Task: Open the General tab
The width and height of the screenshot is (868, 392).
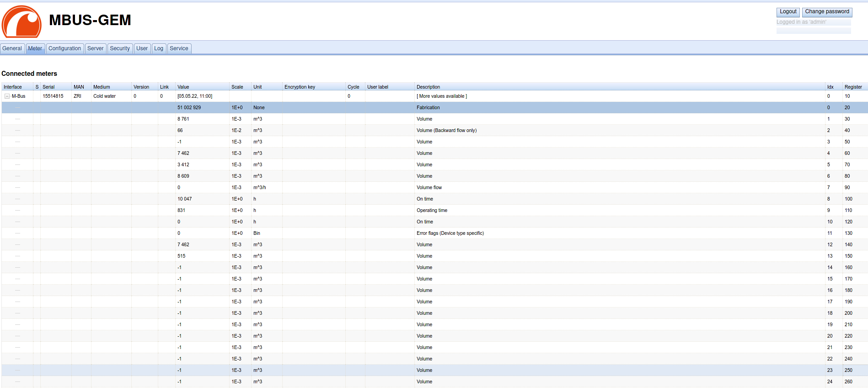Action: 12,48
